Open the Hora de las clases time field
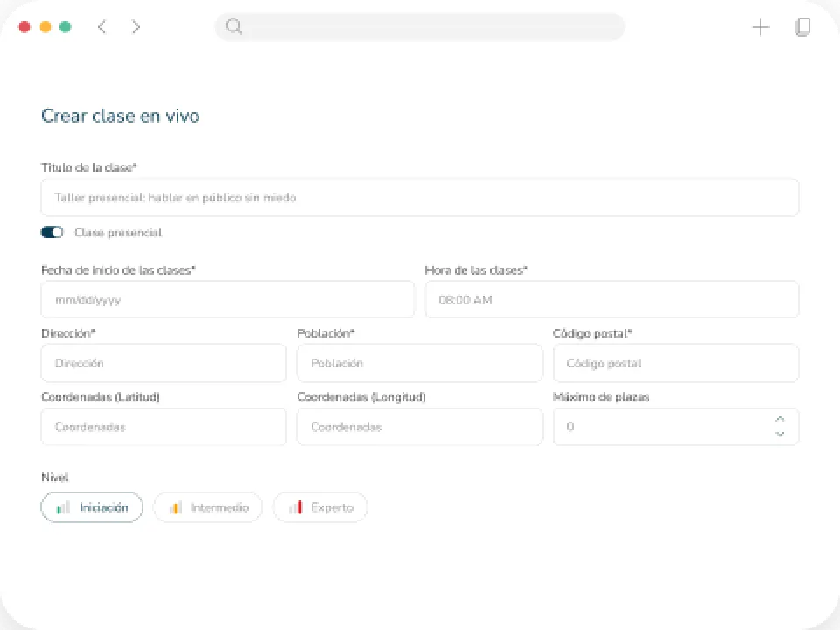The image size is (840, 630). click(x=612, y=299)
